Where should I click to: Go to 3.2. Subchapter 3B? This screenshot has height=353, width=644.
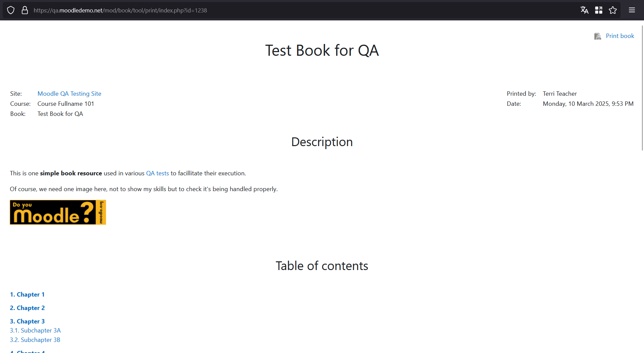point(35,340)
